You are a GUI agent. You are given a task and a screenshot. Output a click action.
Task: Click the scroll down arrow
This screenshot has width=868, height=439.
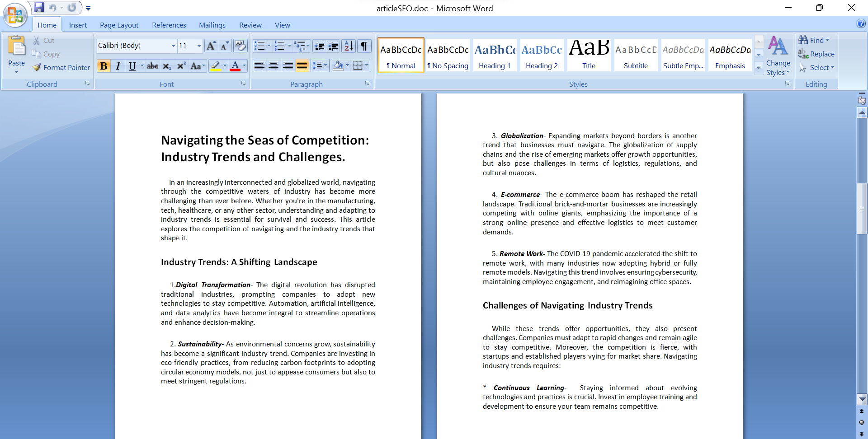coord(862,399)
